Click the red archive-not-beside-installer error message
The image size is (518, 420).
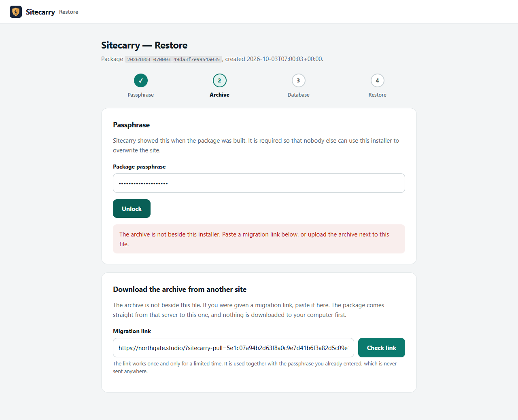point(259,239)
